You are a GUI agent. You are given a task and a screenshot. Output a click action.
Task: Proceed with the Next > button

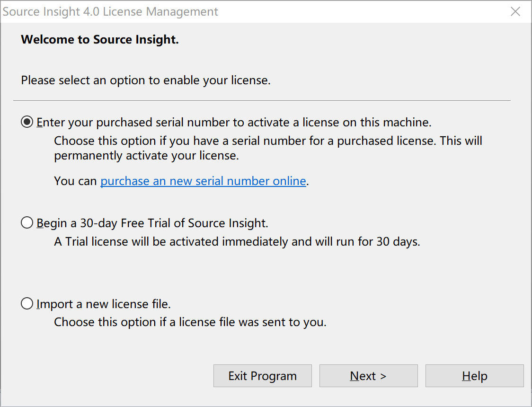pos(368,376)
